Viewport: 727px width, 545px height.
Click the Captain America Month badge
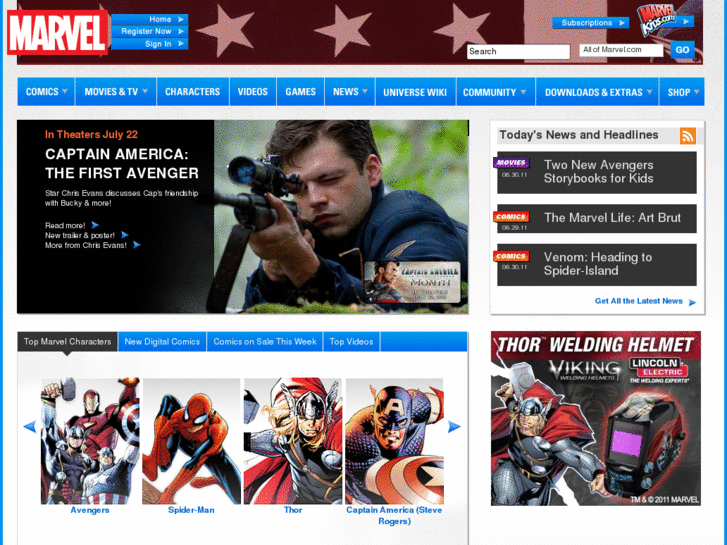click(x=412, y=282)
